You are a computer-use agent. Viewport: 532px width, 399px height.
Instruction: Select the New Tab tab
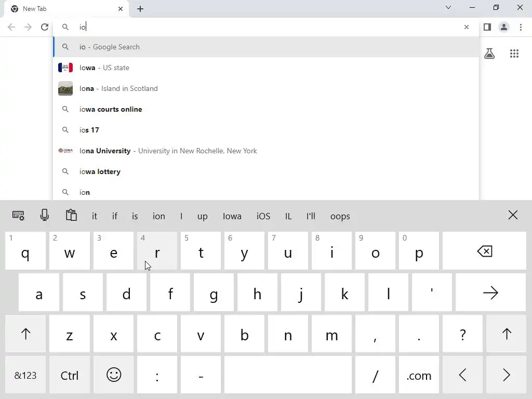[66, 9]
